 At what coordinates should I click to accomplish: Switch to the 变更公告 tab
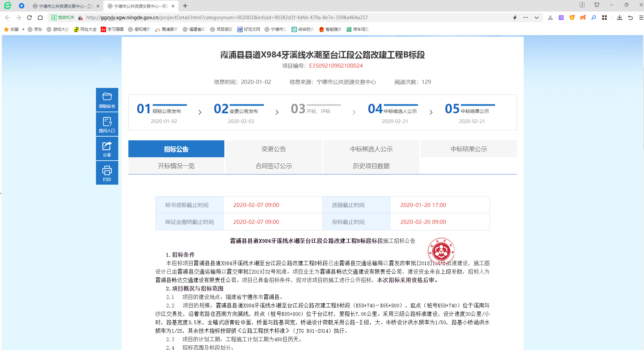point(274,149)
